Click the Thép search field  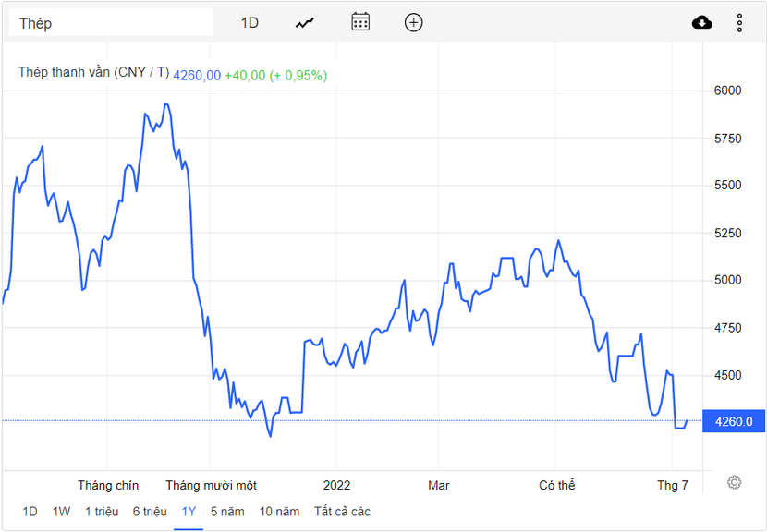(x=111, y=23)
